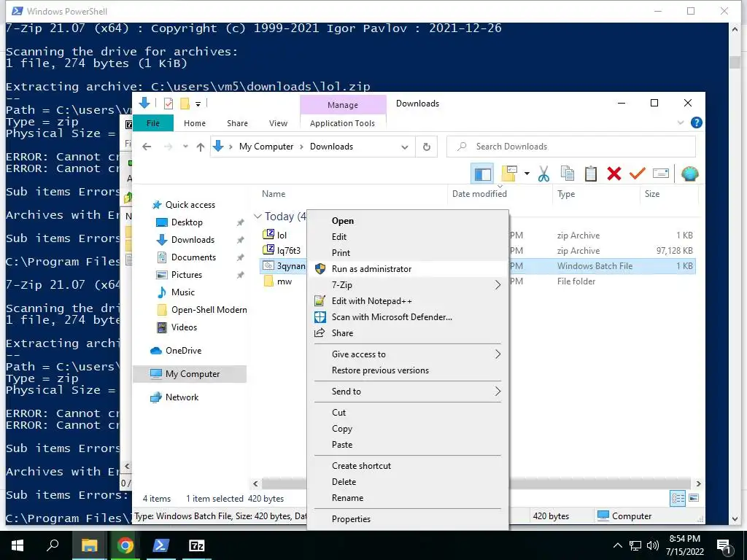Click the red X Delete icon
Image resolution: width=747 pixels, height=560 pixels.
click(614, 174)
